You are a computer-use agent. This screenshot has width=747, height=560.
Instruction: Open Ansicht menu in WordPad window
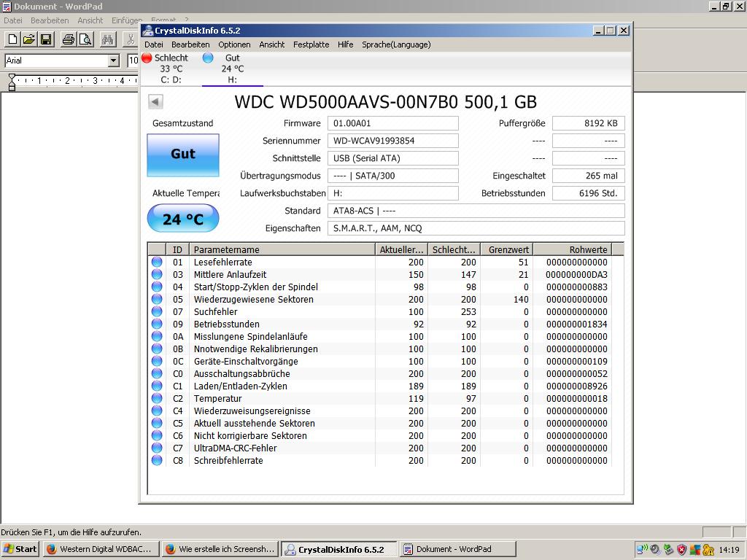click(90, 20)
